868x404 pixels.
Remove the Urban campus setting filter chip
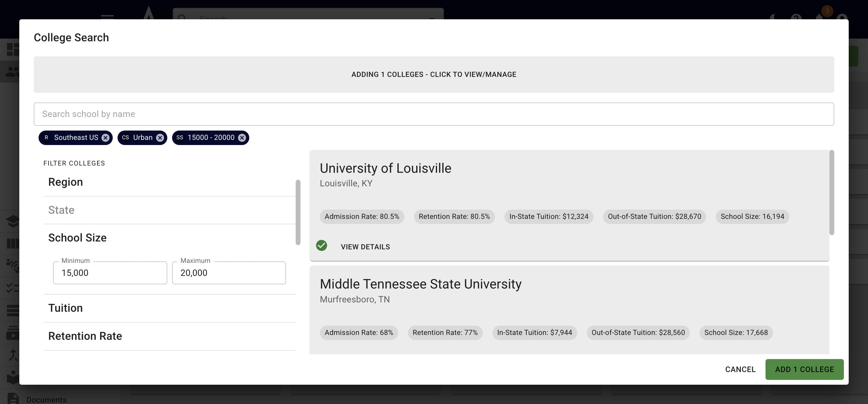pos(160,137)
